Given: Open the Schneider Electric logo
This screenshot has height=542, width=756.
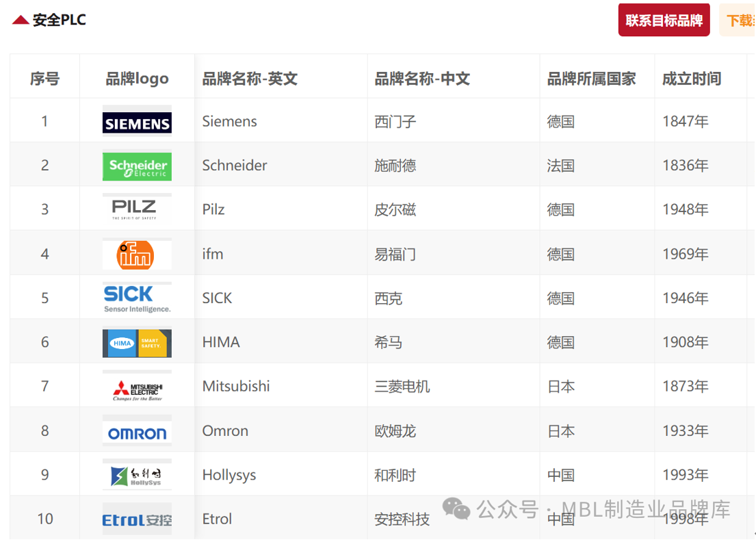Looking at the screenshot, I should pos(137,166).
